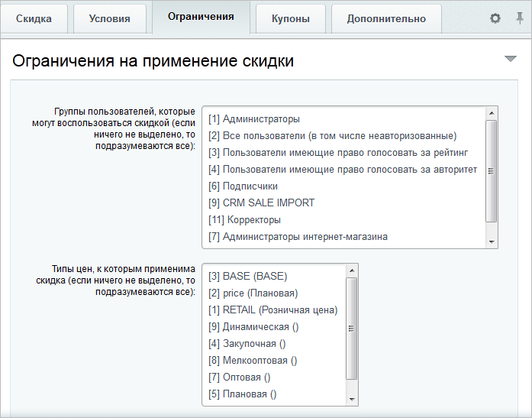This screenshot has height=418, width=532.
Task: Select [9] Динамическая price type
Action: click(253, 327)
